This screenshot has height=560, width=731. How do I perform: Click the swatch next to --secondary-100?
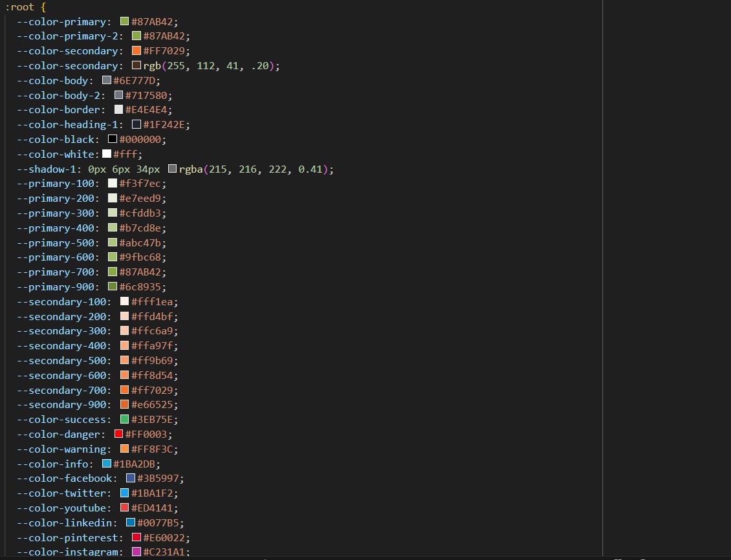124,301
